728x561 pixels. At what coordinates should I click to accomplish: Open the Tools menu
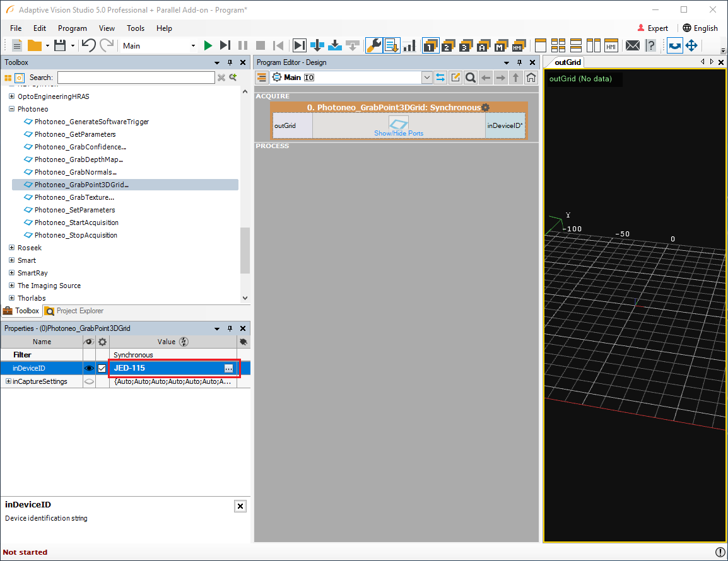pos(136,28)
